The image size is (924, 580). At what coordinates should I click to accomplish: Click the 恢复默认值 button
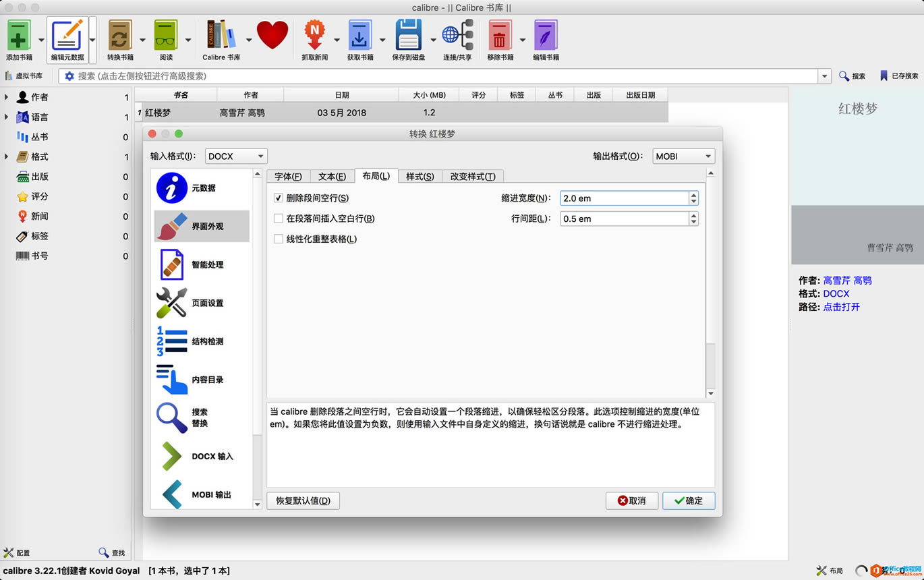click(x=303, y=500)
